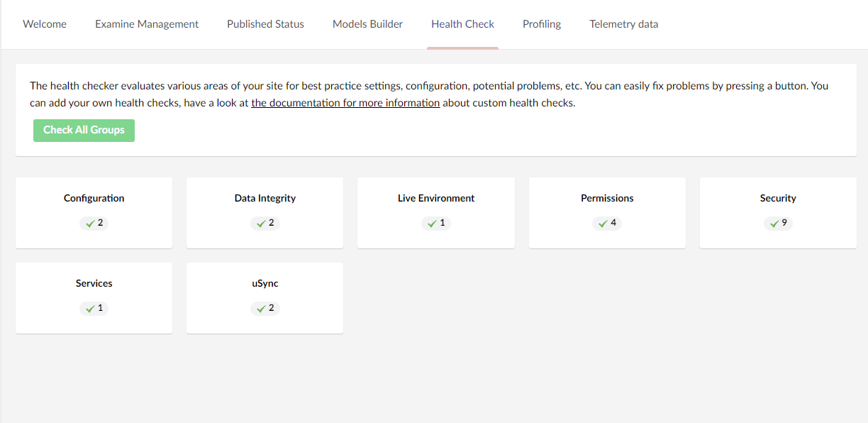Click the green checkmark badge under Configuration
868x423 pixels.
(x=94, y=223)
